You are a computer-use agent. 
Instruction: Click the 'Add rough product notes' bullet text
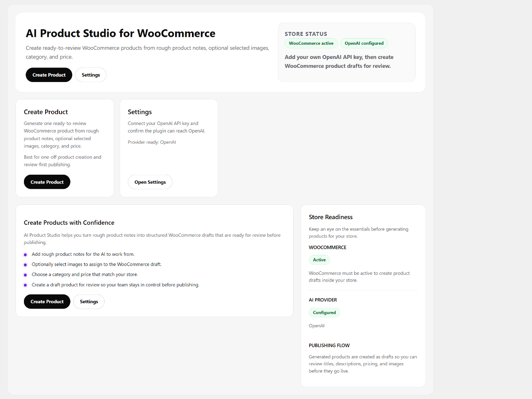pyautogui.click(x=83, y=254)
